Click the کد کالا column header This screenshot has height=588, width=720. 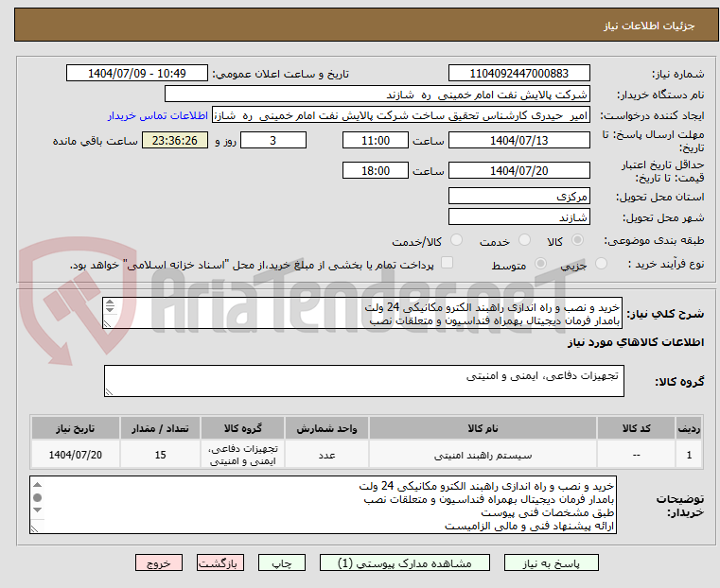coord(636,428)
